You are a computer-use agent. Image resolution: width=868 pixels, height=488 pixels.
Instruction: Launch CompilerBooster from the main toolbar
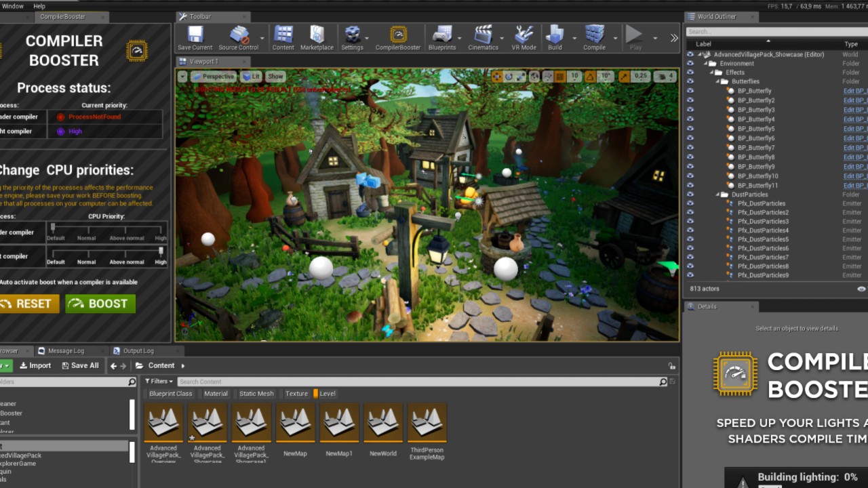tap(398, 37)
